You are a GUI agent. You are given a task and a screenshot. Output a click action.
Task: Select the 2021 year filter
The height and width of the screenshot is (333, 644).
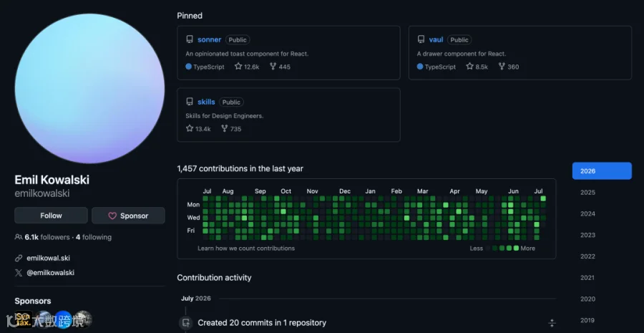pos(587,278)
